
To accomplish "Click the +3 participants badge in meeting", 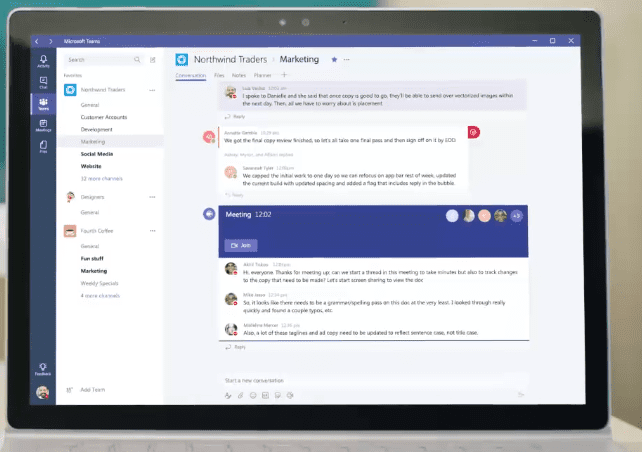I will tap(517, 216).
